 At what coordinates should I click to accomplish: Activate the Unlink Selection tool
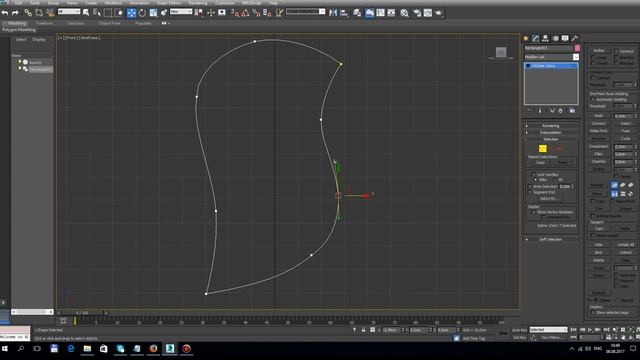39,13
